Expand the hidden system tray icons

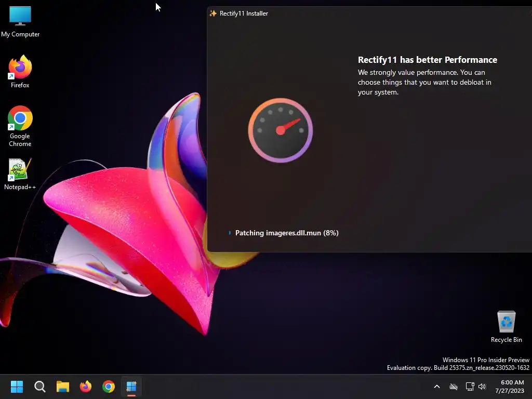tap(437, 387)
